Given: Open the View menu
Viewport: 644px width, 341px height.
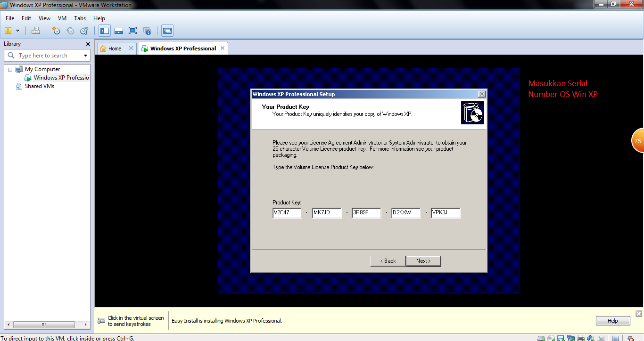Looking at the screenshot, I should pyautogui.click(x=44, y=18).
